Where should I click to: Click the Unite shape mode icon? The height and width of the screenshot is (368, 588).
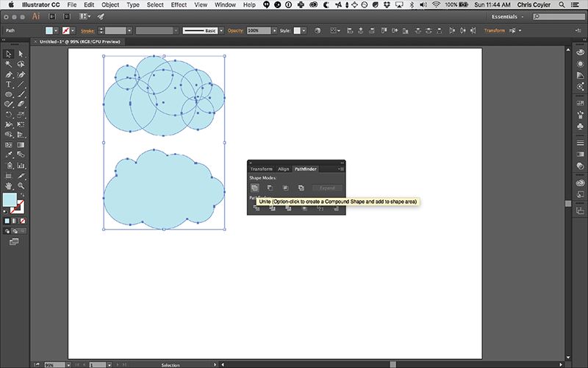[x=254, y=188]
